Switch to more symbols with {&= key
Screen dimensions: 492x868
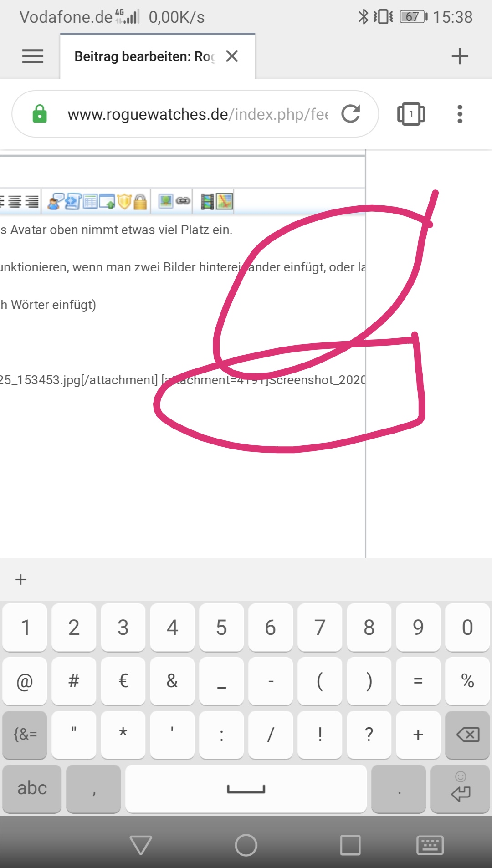[25, 735]
